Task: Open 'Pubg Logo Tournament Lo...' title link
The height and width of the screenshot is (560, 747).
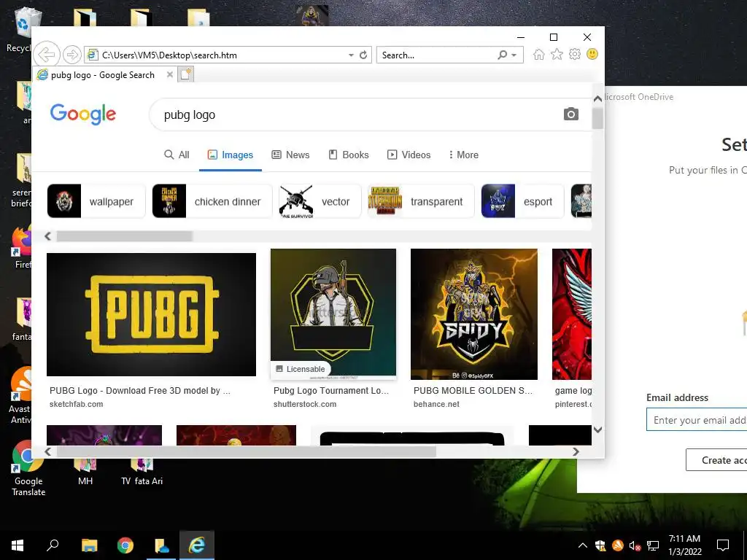Action: coord(331,391)
